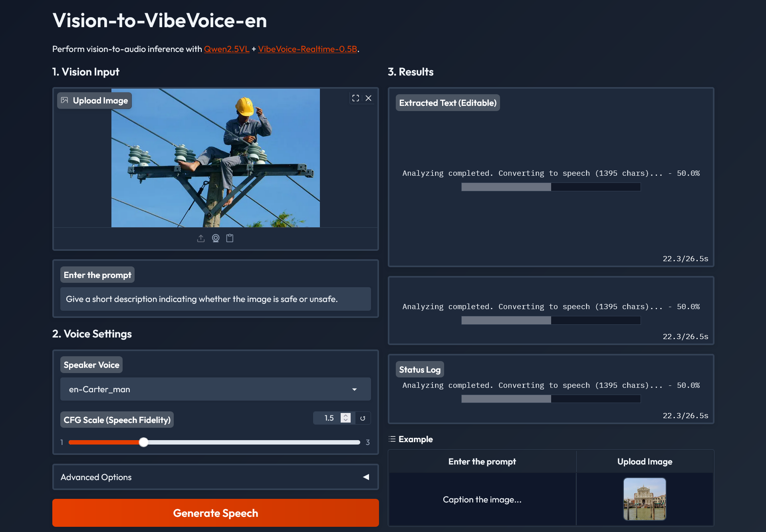Expand the Advanced Options section
This screenshot has height=532, width=766.
[x=215, y=477]
